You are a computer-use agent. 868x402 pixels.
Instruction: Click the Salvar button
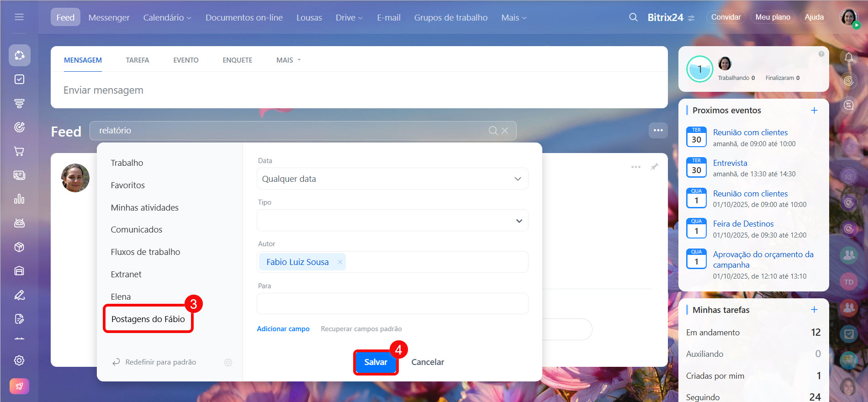[376, 362]
